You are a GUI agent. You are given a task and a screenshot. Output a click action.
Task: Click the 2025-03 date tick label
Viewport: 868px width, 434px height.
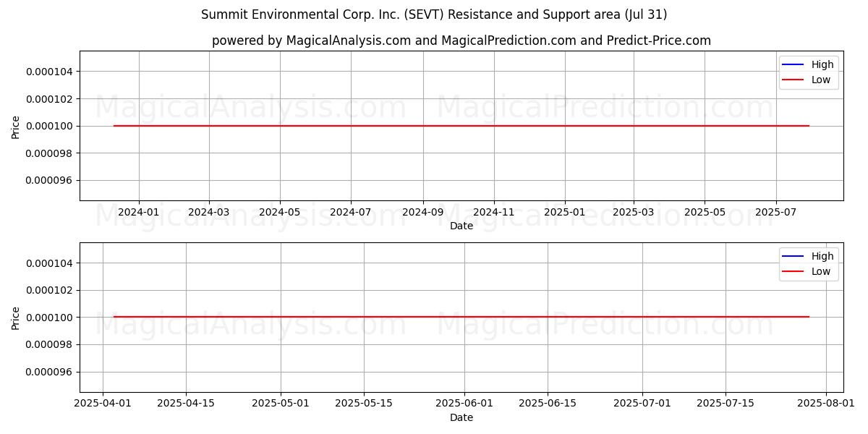point(634,213)
